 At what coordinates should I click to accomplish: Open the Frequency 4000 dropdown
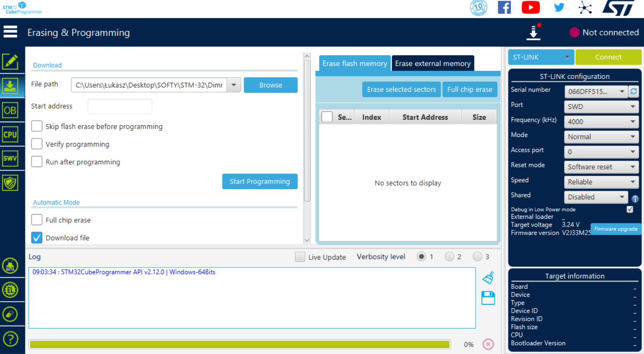click(601, 121)
